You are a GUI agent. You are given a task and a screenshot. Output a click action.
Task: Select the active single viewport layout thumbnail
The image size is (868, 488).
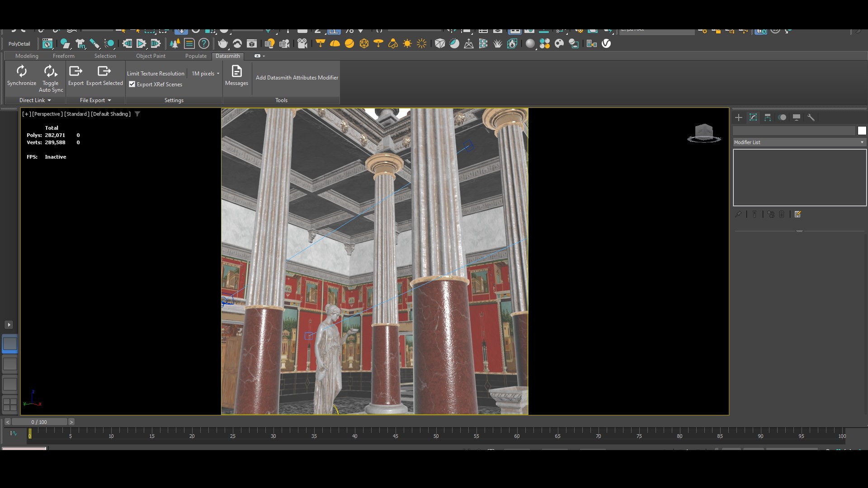[x=10, y=344]
